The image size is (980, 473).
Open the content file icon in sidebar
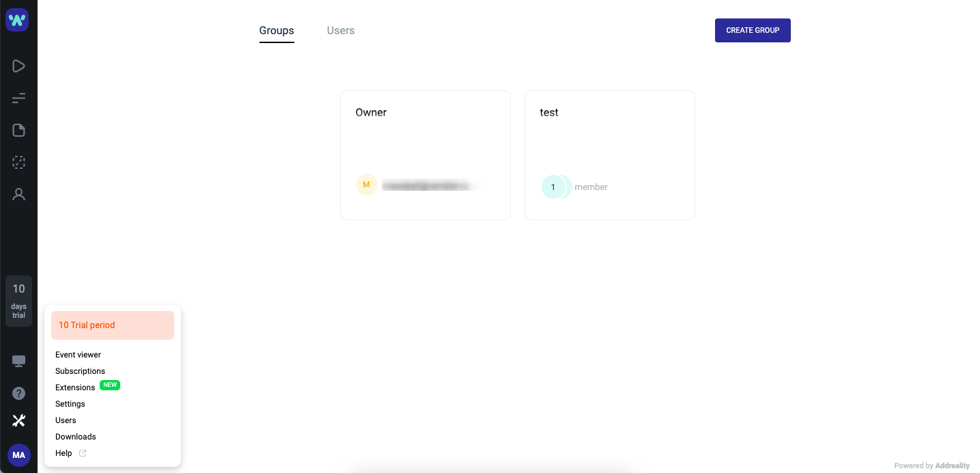pos(18,130)
